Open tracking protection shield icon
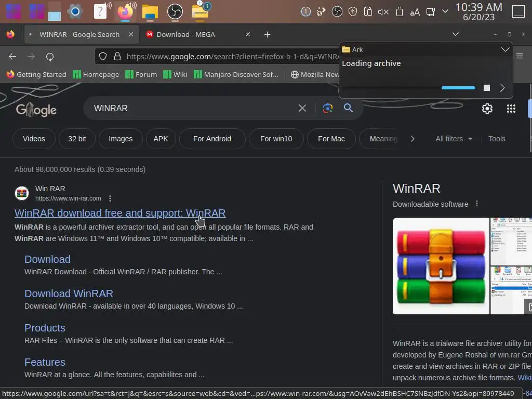Screen dimensions: 532x399 [103, 56]
